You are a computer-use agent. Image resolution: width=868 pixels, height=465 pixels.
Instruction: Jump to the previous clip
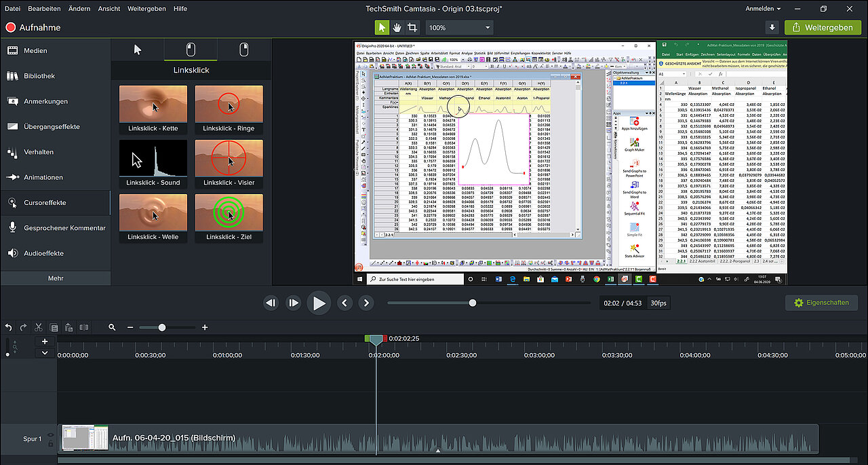[x=344, y=303]
